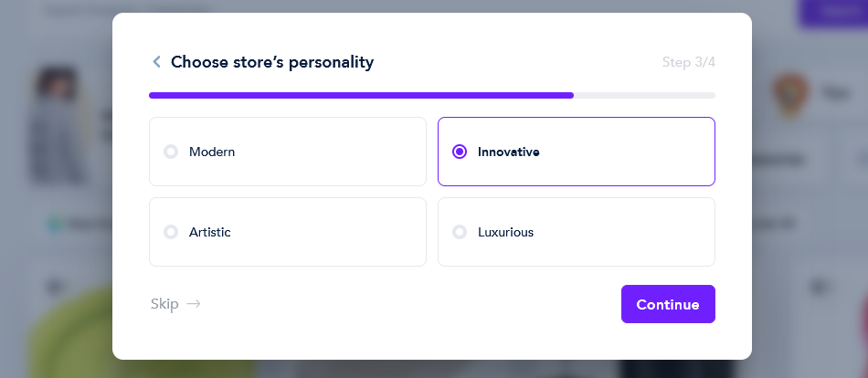Click the Step 3/4 indicator
This screenshot has height=378, width=868.
click(689, 62)
